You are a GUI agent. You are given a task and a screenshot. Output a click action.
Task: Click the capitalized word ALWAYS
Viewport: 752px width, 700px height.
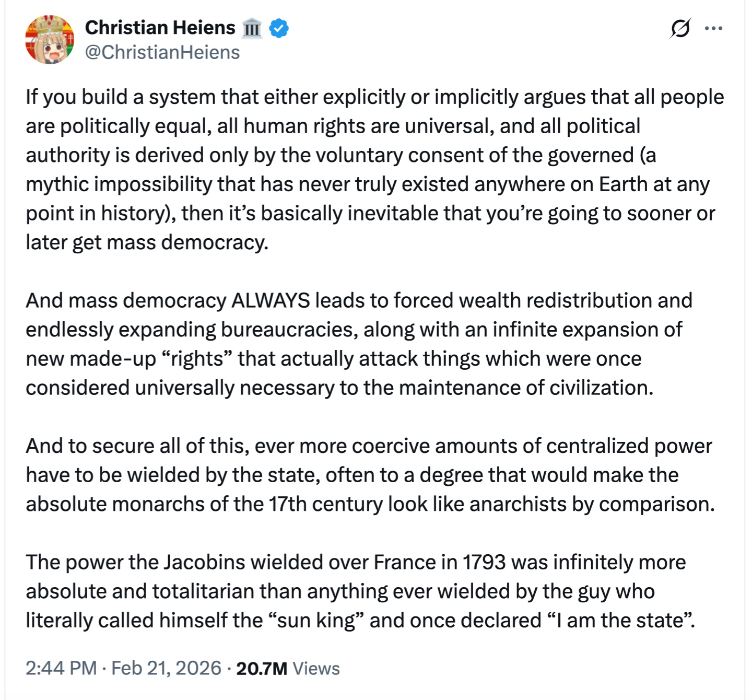(x=271, y=301)
